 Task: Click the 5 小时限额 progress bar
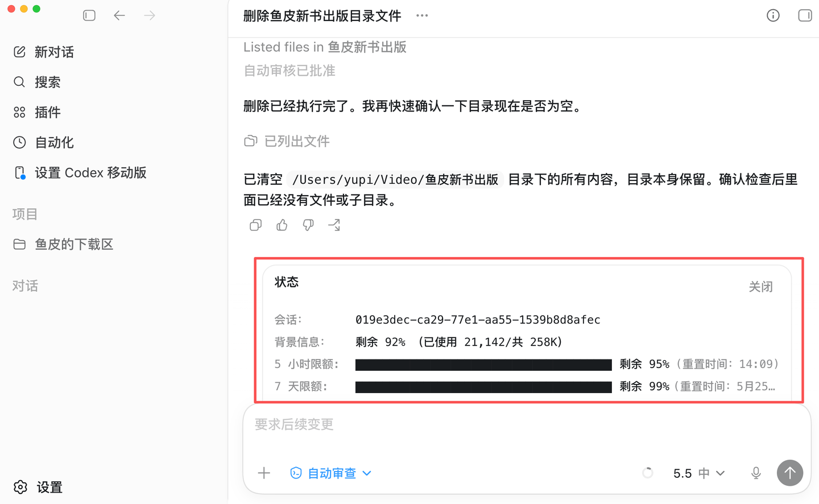pyautogui.click(x=483, y=365)
